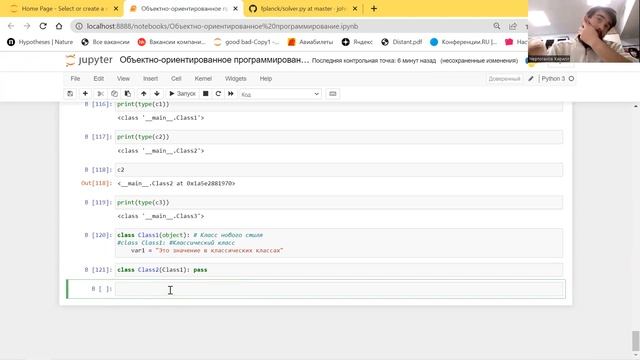Open Яндекс bookmark
Image resolution: width=640 pixels, height=360 pixels.
(357, 42)
